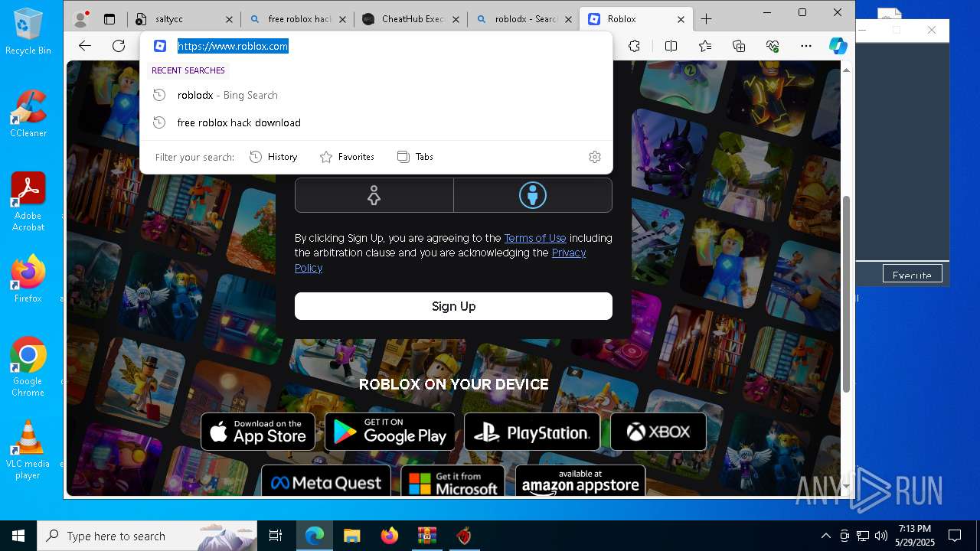Viewport: 980px width, 551px height.
Task: Switch to the free roblox hack tab
Action: click(299, 19)
